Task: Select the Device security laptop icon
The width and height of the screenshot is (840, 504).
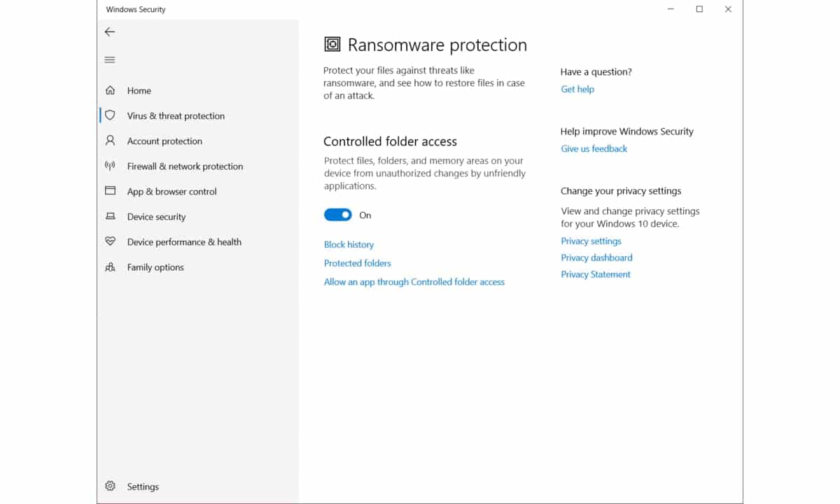Action: (x=110, y=216)
